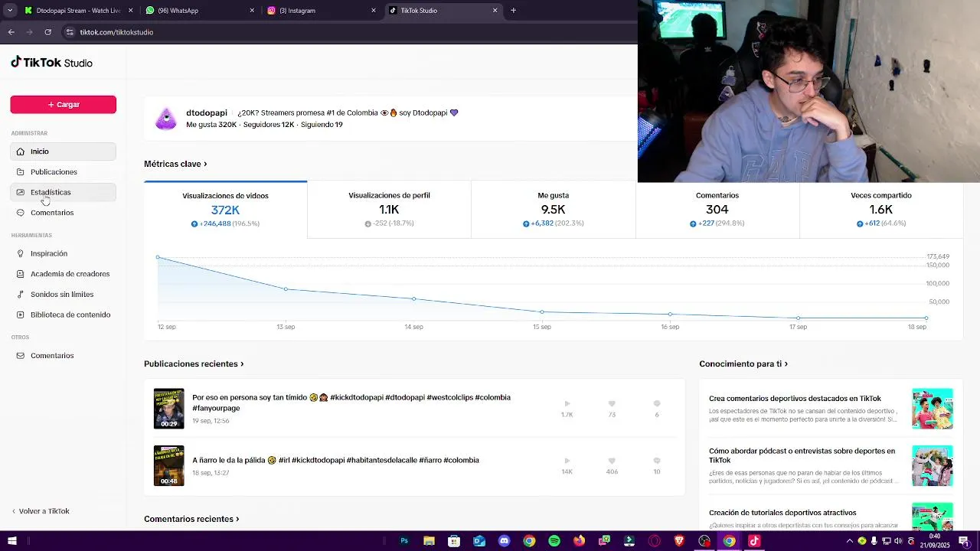Click the Publicaciones sidebar icon
This screenshot has width=980, height=551.
point(21,172)
